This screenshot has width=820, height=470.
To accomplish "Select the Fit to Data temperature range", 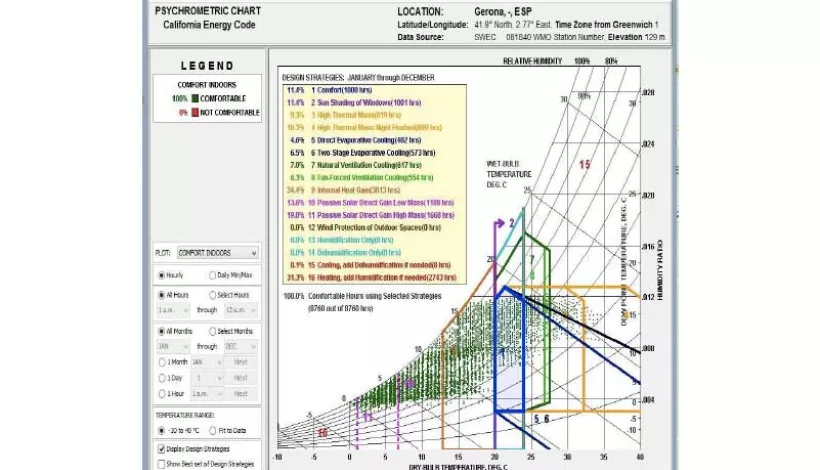I will pos(212,430).
